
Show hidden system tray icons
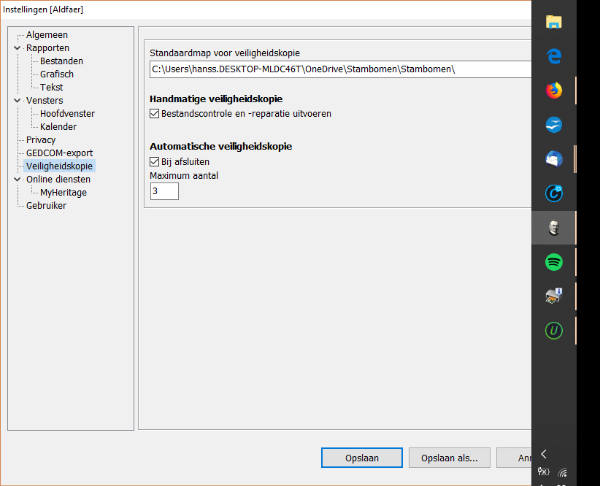pos(543,453)
